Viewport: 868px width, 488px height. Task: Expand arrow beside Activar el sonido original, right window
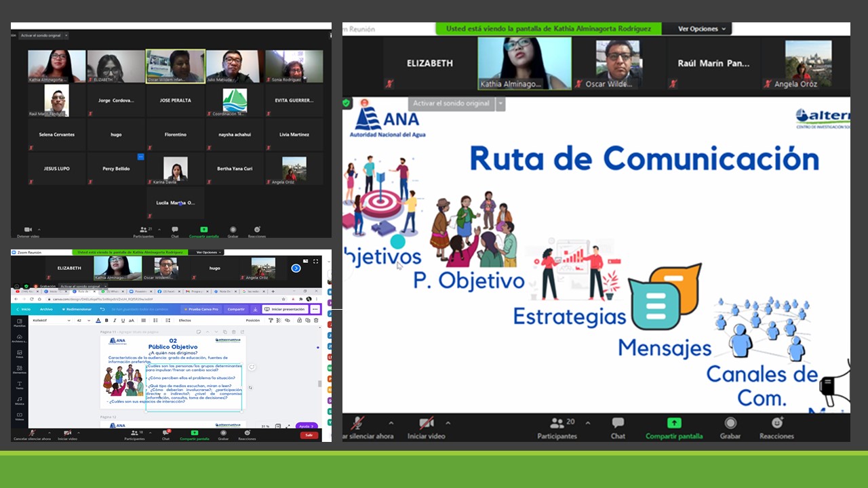(500, 104)
